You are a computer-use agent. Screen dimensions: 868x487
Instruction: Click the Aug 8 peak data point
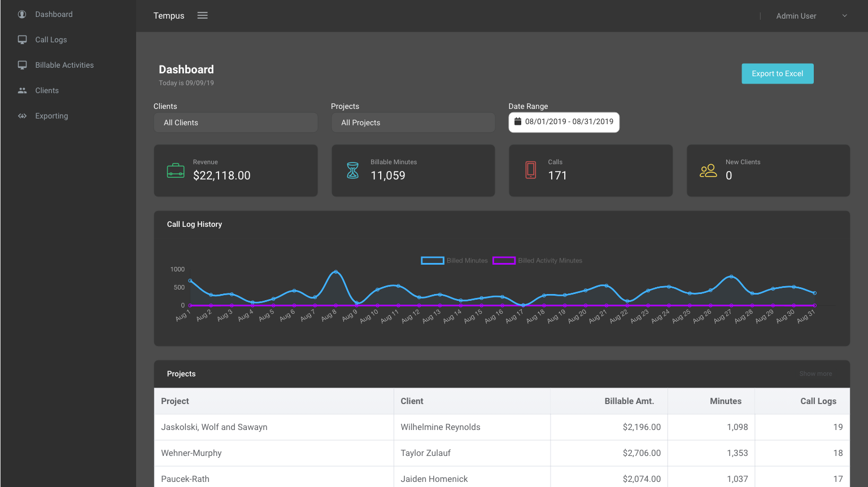(x=336, y=272)
